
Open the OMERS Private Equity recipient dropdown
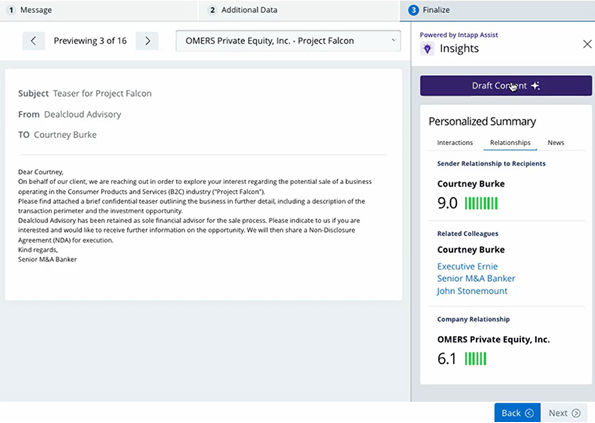pos(288,41)
